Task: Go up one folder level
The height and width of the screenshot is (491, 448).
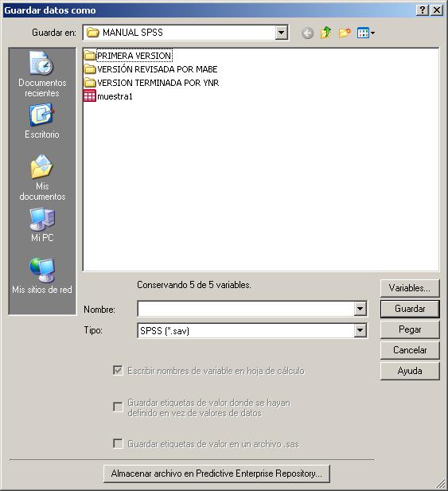Action: click(326, 33)
